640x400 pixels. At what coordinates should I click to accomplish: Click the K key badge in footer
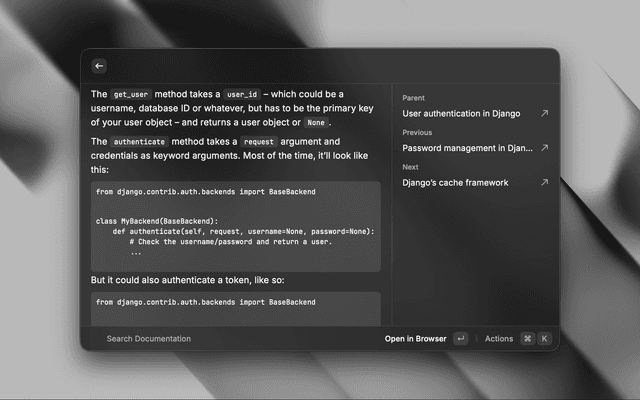point(544,339)
